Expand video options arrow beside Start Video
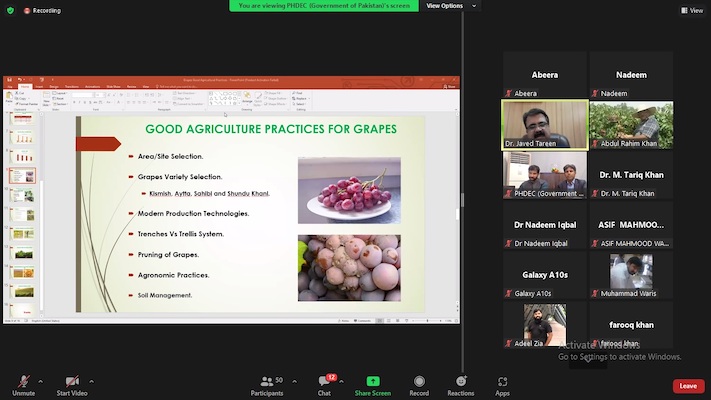This screenshot has width=711, height=400. pos(91,381)
